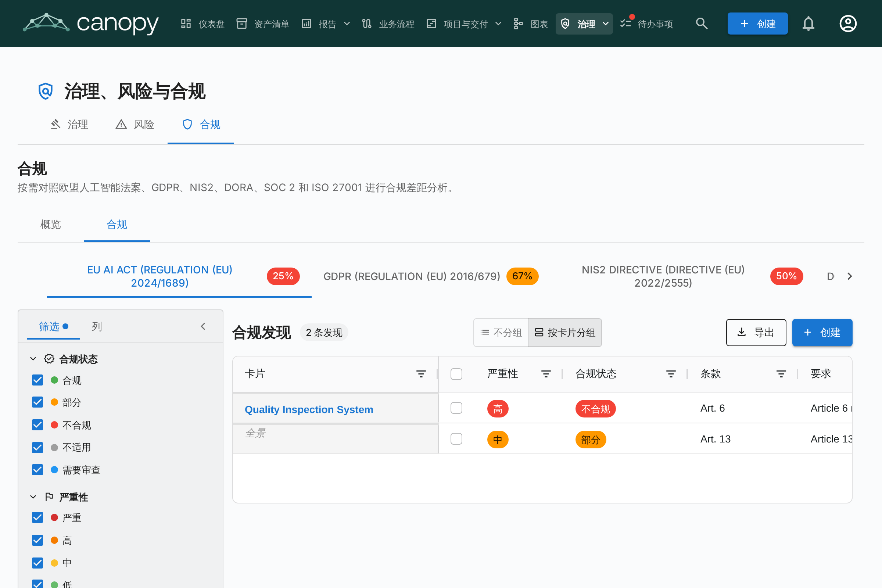The height and width of the screenshot is (588, 882).
Task: Click the reports (报告) chart icon
Action: point(306,24)
